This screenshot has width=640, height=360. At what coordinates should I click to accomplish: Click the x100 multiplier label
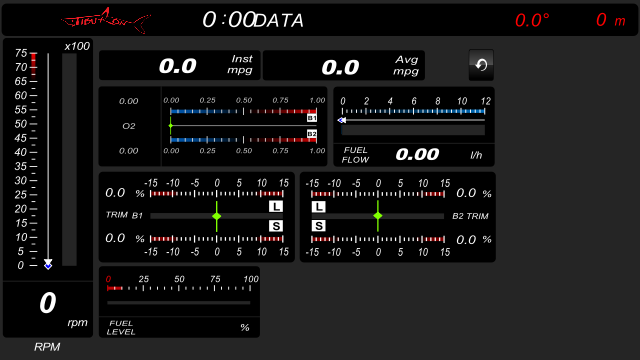coord(77,46)
